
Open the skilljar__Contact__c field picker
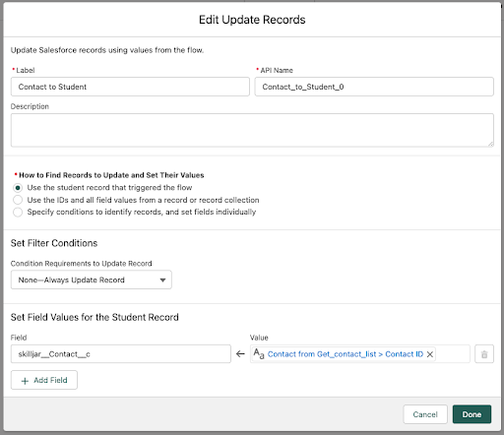[121, 354]
